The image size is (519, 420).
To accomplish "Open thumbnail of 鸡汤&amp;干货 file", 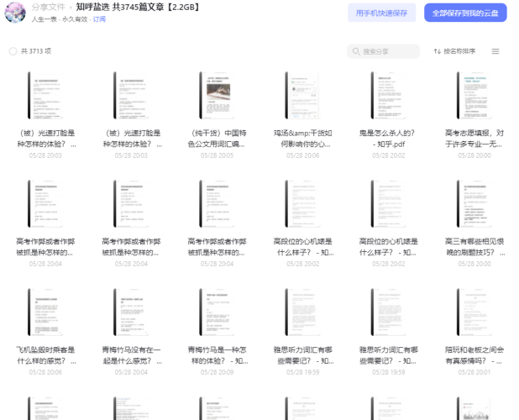I will point(302,95).
